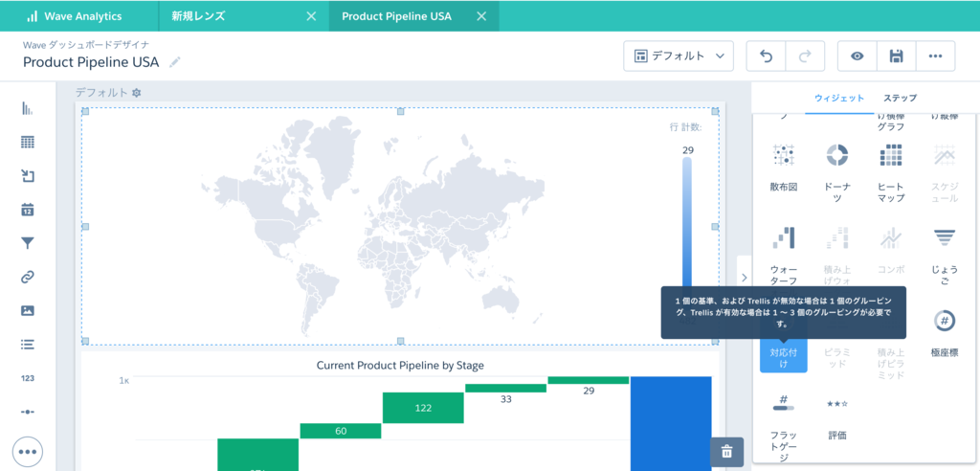Click the green 60 waterfall bar
Image resolution: width=980 pixels, height=471 pixels.
coord(341,431)
